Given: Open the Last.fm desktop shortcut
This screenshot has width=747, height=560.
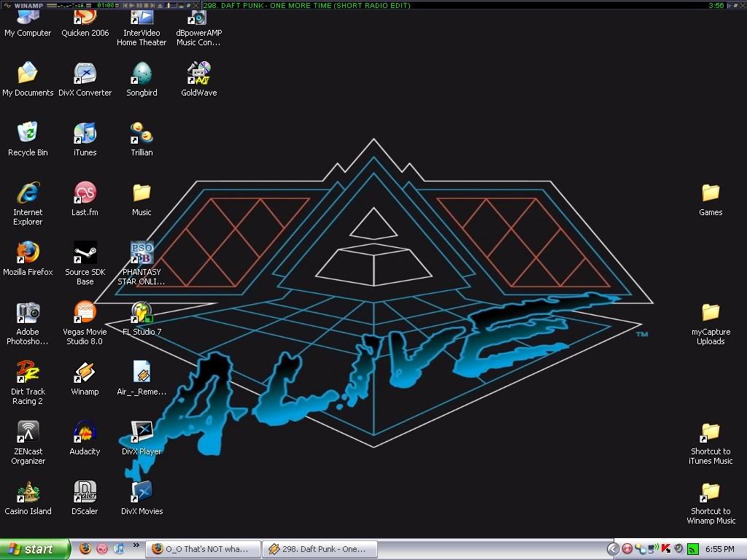Looking at the screenshot, I should (x=85, y=198).
